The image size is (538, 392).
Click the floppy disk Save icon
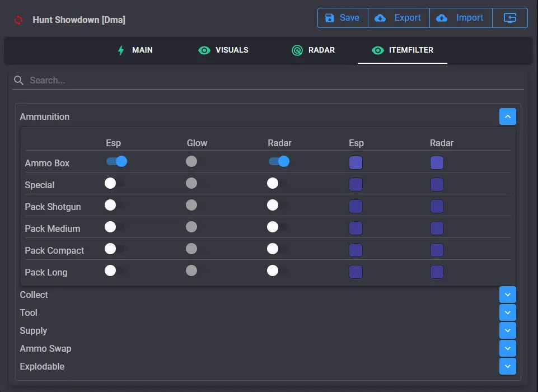pos(329,18)
